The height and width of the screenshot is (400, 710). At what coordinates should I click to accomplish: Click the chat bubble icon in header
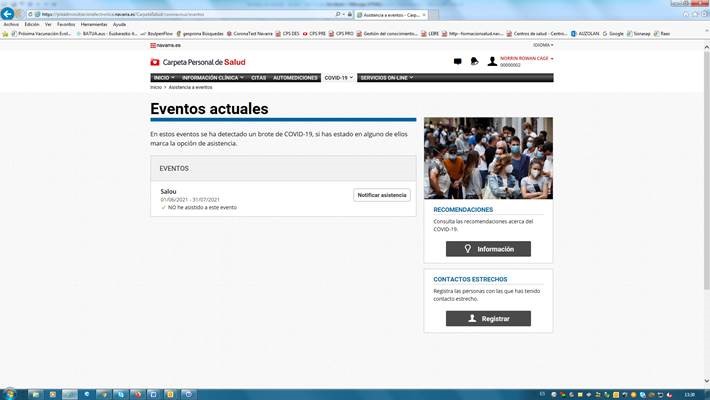pyautogui.click(x=457, y=61)
